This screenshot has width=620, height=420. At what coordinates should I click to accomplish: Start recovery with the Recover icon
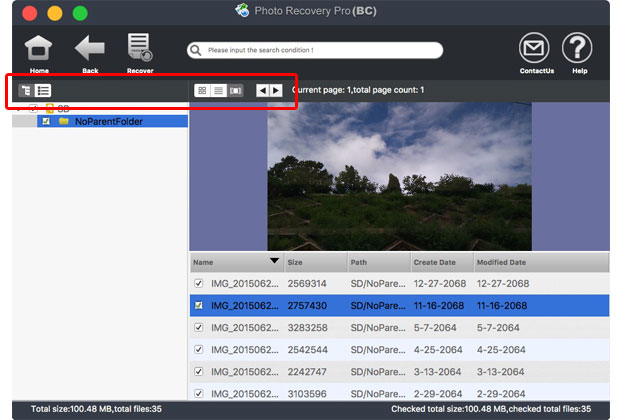point(140,48)
